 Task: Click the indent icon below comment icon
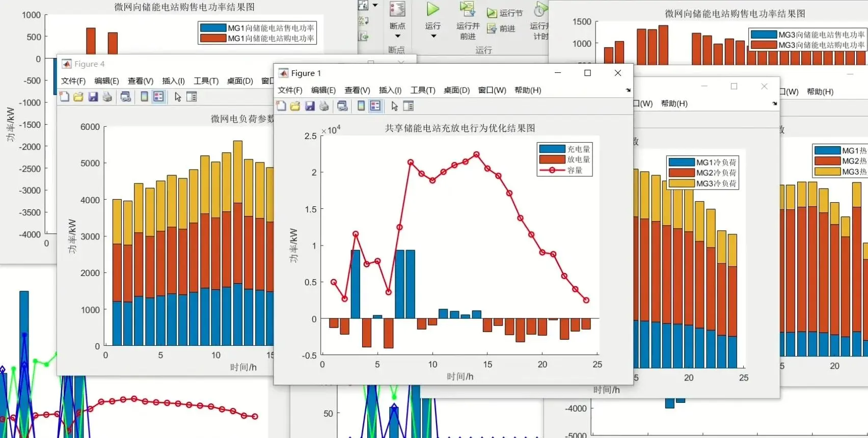[x=363, y=36]
